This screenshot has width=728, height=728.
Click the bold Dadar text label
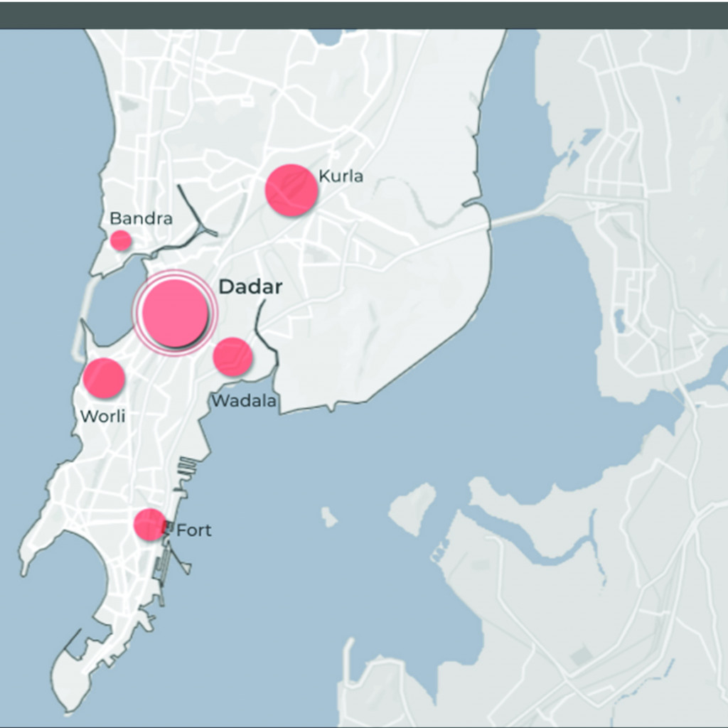pos(250,287)
